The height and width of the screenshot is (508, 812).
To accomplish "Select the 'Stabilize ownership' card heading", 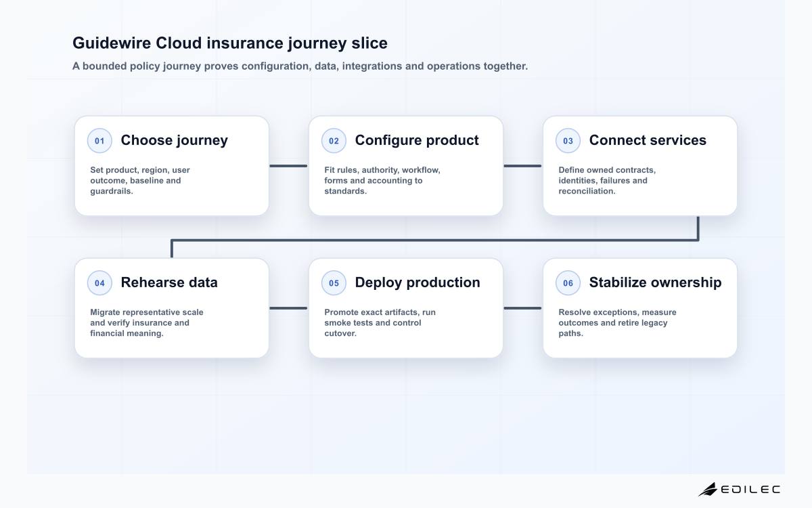I will click(655, 282).
